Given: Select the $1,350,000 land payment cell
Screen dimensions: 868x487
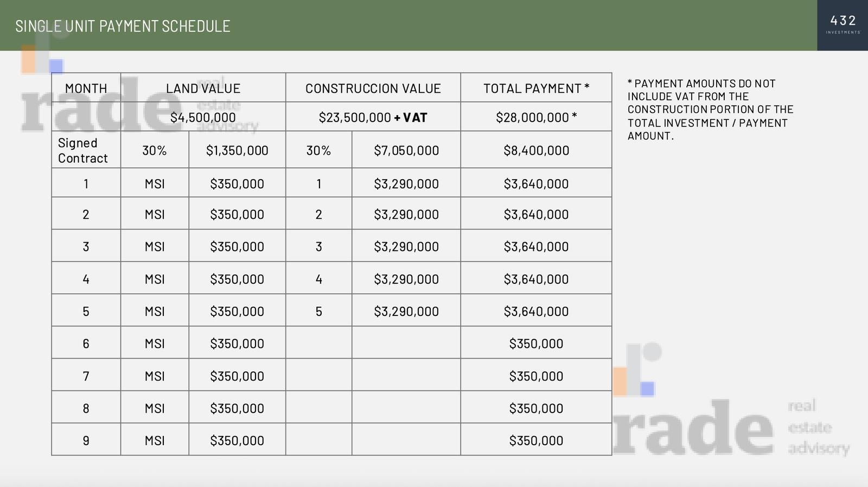Looking at the screenshot, I should click(x=237, y=150).
